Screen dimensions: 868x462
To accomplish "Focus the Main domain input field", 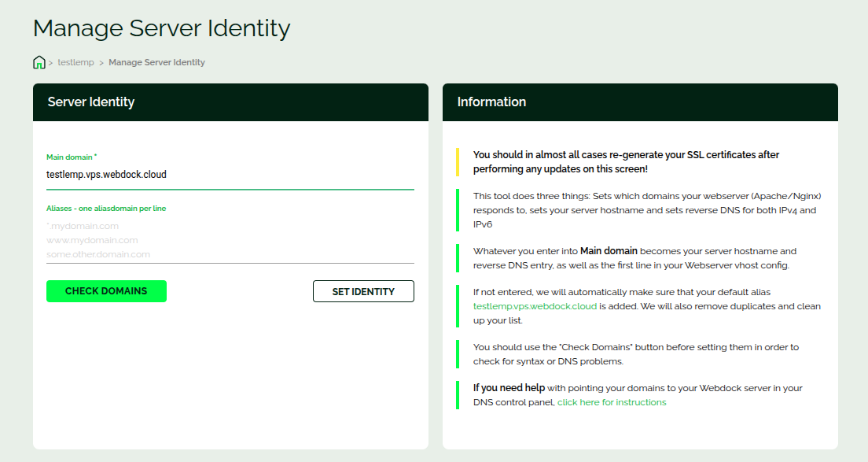I will pos(230,175).
